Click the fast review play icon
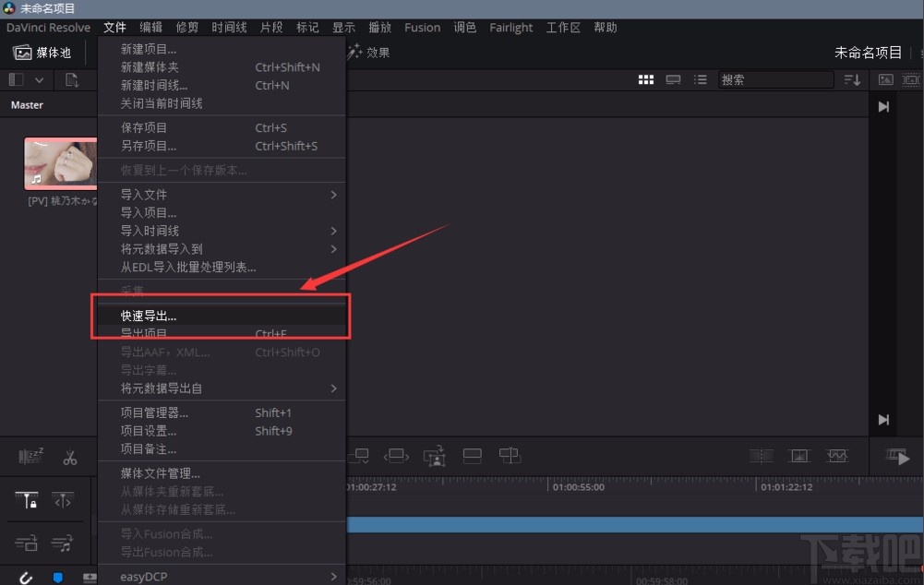This screenshot has height=585, width=924. click(897, 457)
